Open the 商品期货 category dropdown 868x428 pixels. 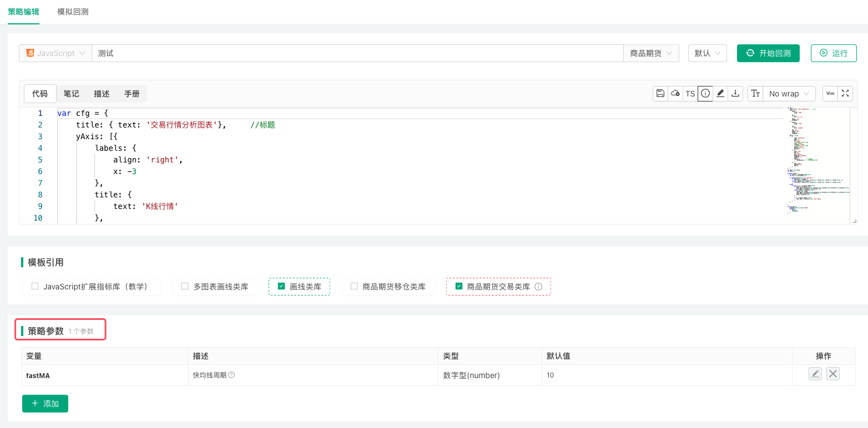click(x=652, y=53)
